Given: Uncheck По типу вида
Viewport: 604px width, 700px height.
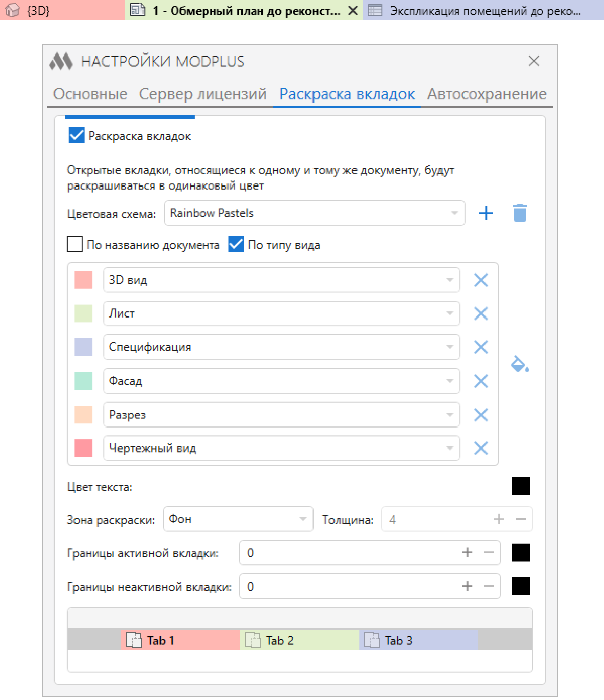Looking at the screenshot, I should point(236,245).
